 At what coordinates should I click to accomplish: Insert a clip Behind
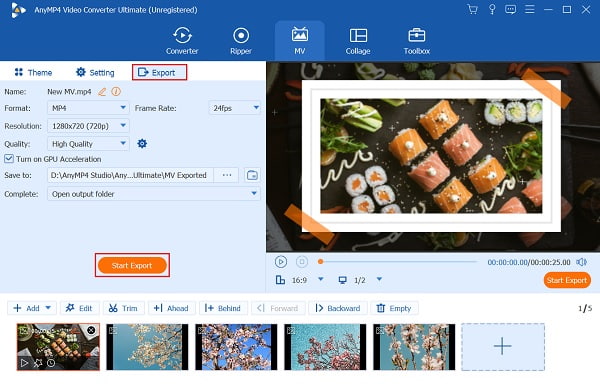pos(223,308)
